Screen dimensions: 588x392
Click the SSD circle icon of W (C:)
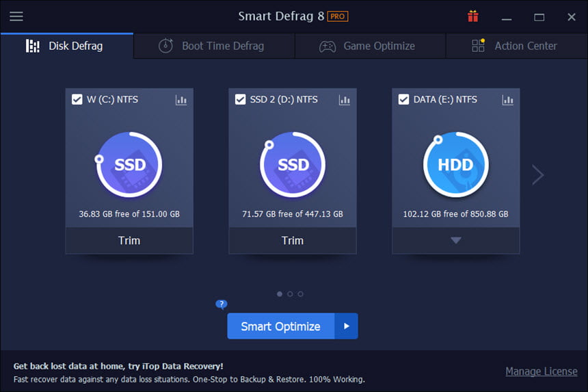coord(129,165)
